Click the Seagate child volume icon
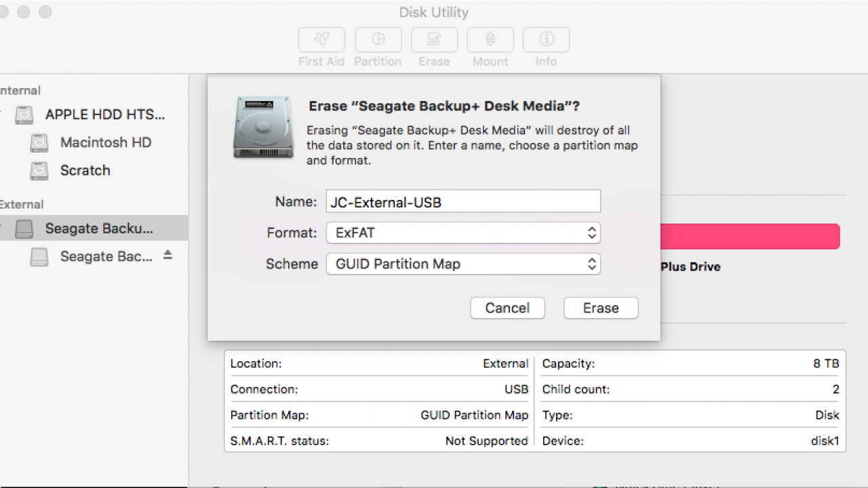 tap(39, 256)
